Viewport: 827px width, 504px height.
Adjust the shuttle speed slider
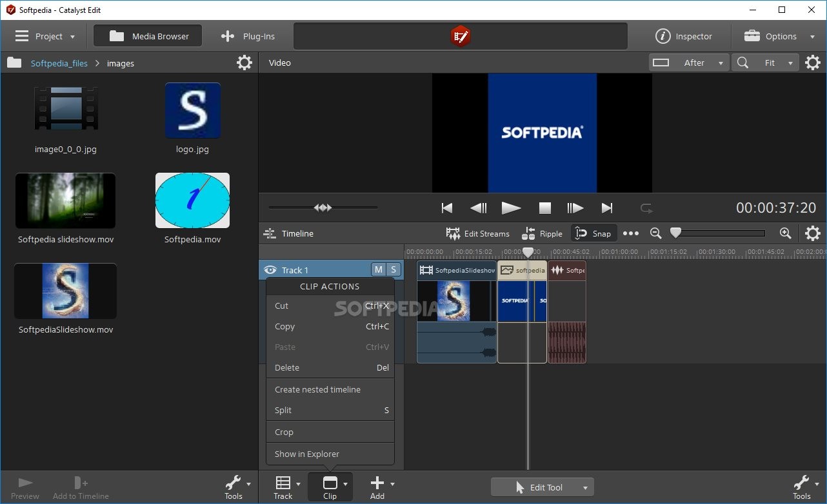pyautogui.click(x=323, y=208)
